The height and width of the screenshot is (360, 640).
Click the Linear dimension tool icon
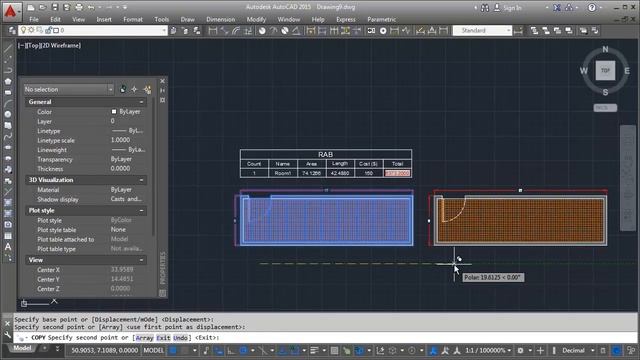pyautogui.click(x=213, y=31)
